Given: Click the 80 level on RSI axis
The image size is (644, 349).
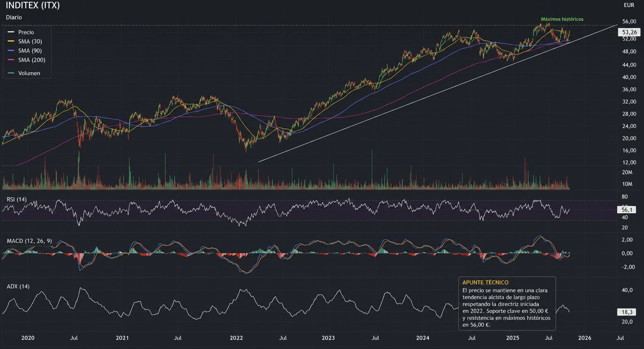Looking at the screenshot, I should (625, 197).
